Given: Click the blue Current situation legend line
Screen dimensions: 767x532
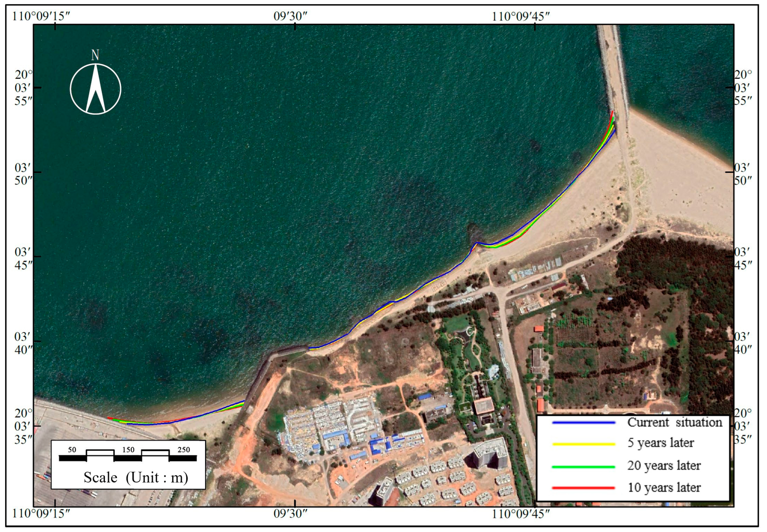Looking at the screenshot, I should (x=583, y=423).
